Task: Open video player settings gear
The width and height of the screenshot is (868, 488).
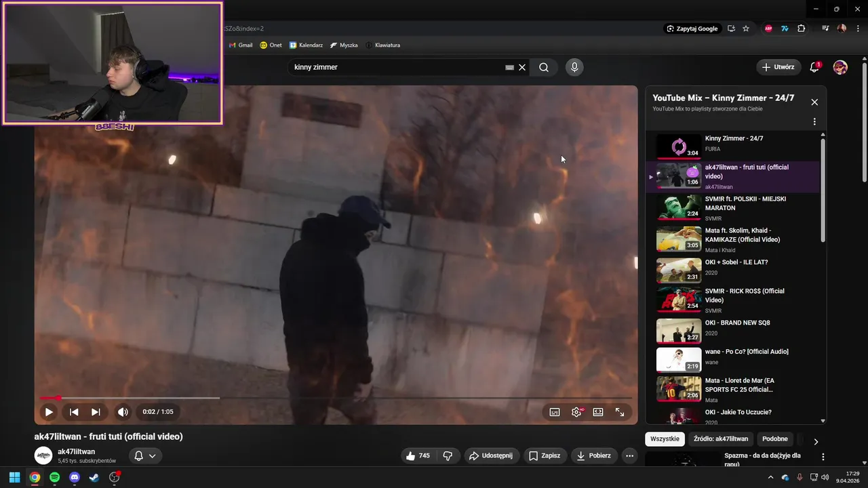Action: pyautogui.click(x=576, y=411)
